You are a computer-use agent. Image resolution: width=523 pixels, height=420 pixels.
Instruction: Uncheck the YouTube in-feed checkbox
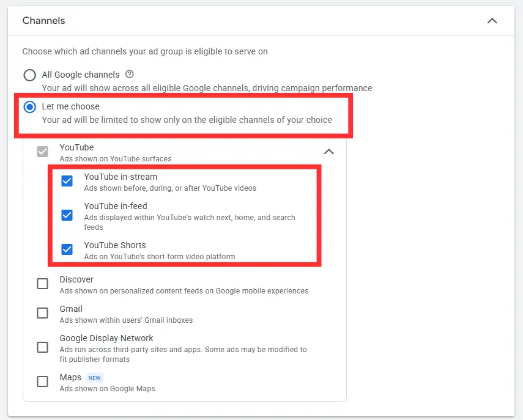[x=67, y=215]
